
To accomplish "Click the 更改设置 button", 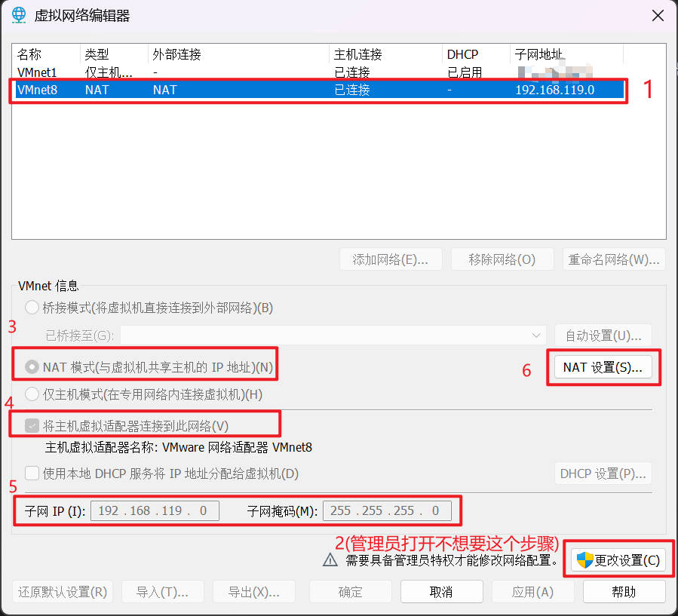I will click(x=618, y=560).
